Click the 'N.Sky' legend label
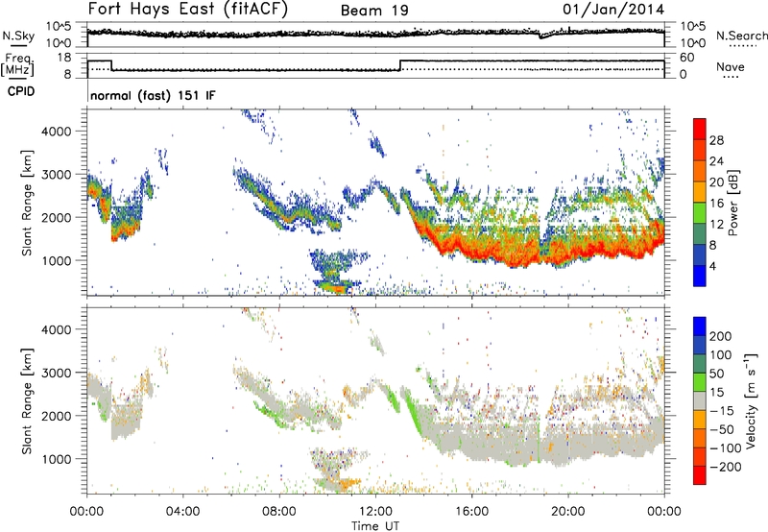The width and height of the screenshot is (768, 532). tap(18, 36)
